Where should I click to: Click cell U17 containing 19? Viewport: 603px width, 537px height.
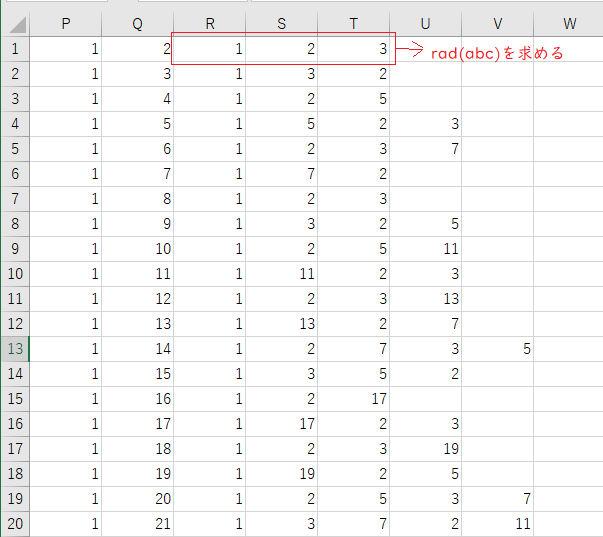426,449
